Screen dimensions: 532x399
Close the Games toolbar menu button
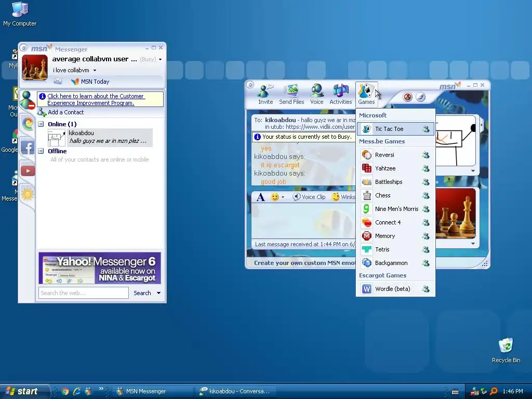(366, 95)
